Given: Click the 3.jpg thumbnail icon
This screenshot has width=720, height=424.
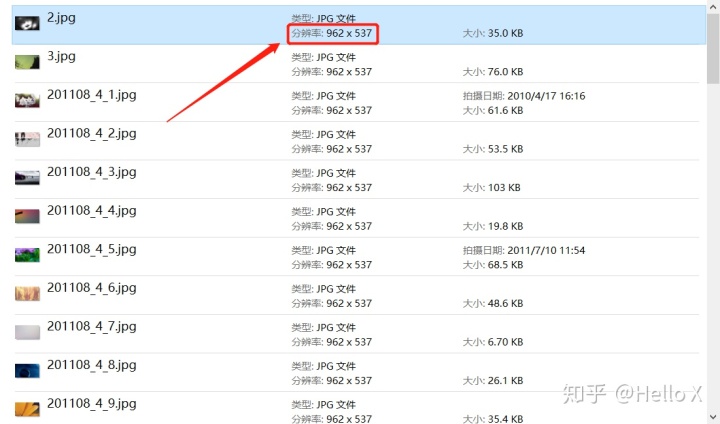Looking at the screenshot, I should pyautogui.click(x=27, y=62).
